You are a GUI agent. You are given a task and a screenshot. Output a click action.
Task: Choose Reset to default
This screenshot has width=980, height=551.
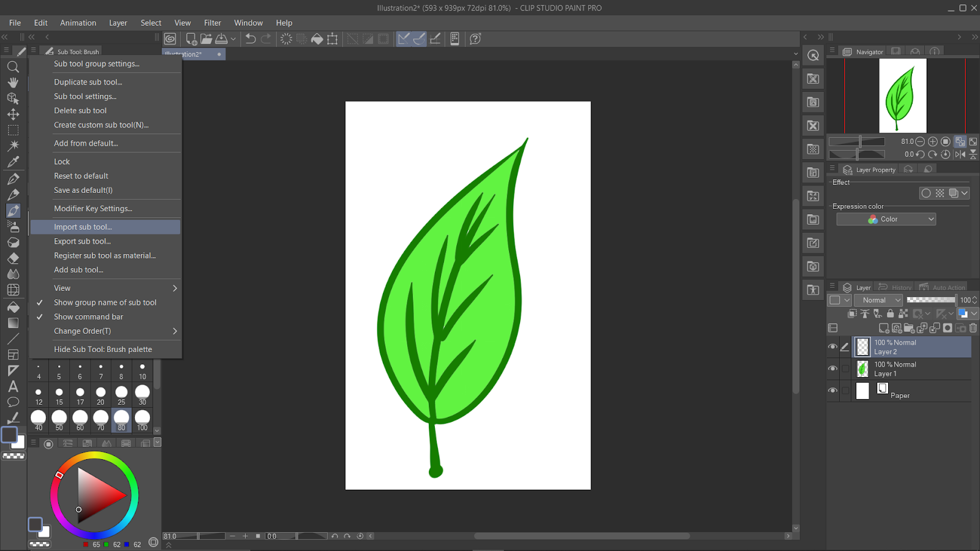105,176
